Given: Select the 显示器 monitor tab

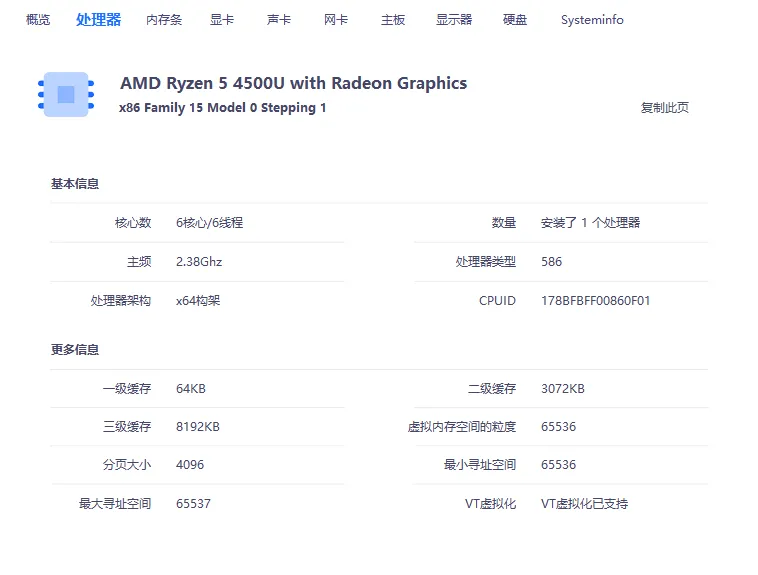Looking at the screenshot, I should coord(454,20).
